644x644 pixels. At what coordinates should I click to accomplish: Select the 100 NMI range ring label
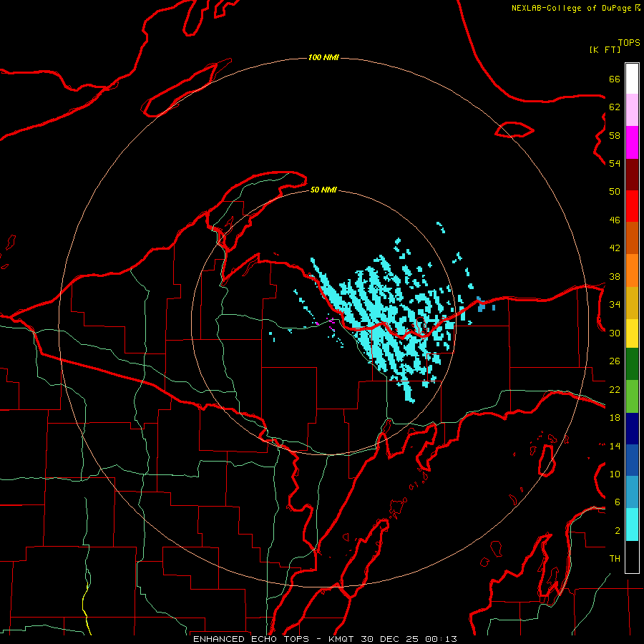pos(323,57)
